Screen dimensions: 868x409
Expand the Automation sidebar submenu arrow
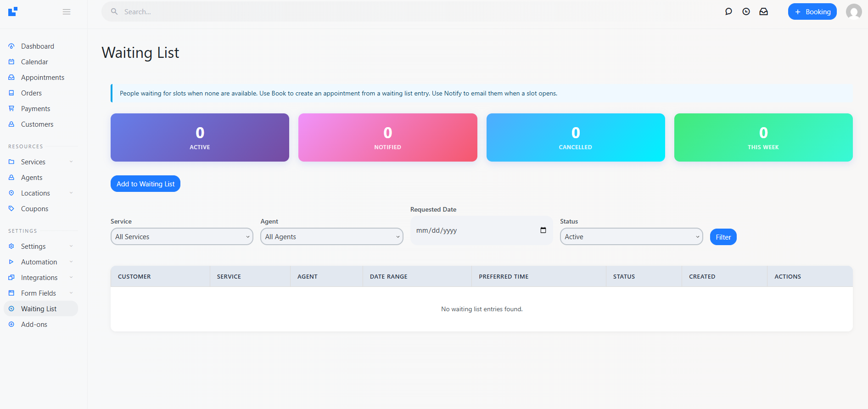[71, 262]
